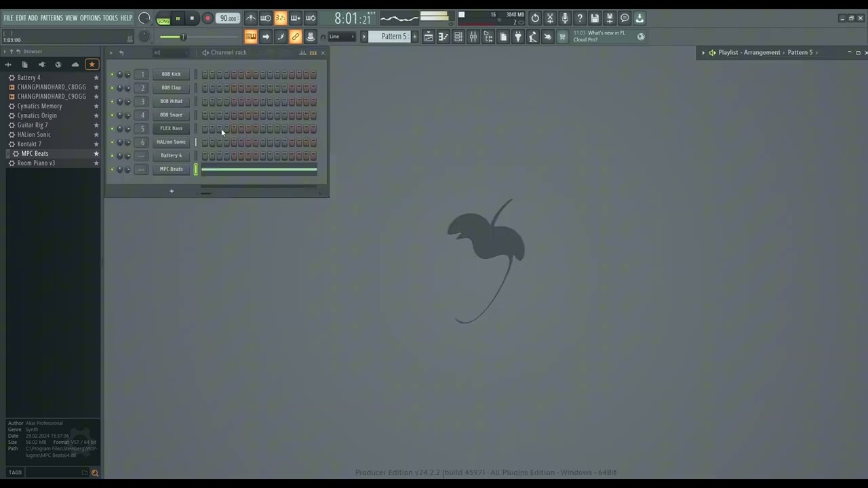Unfavorite Cymatics Memory star
Screen dimensions: 868x488
[96, 106]
